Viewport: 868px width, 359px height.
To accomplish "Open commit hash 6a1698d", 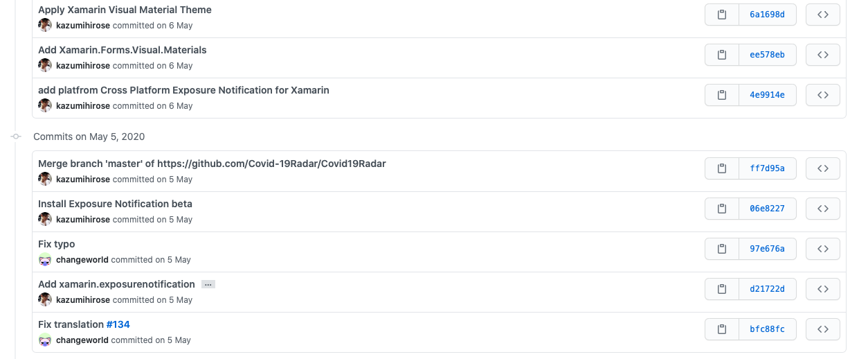I will tap(768, 15).
